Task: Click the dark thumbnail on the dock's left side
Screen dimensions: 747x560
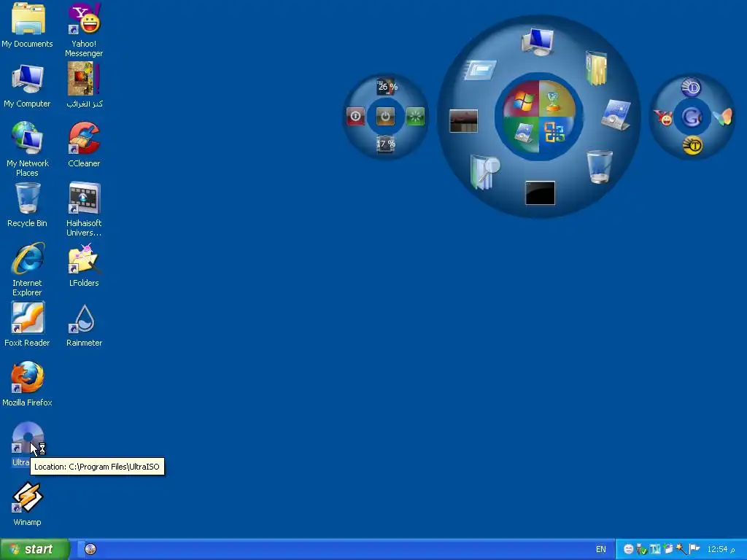Action: (x=463, y=121)
